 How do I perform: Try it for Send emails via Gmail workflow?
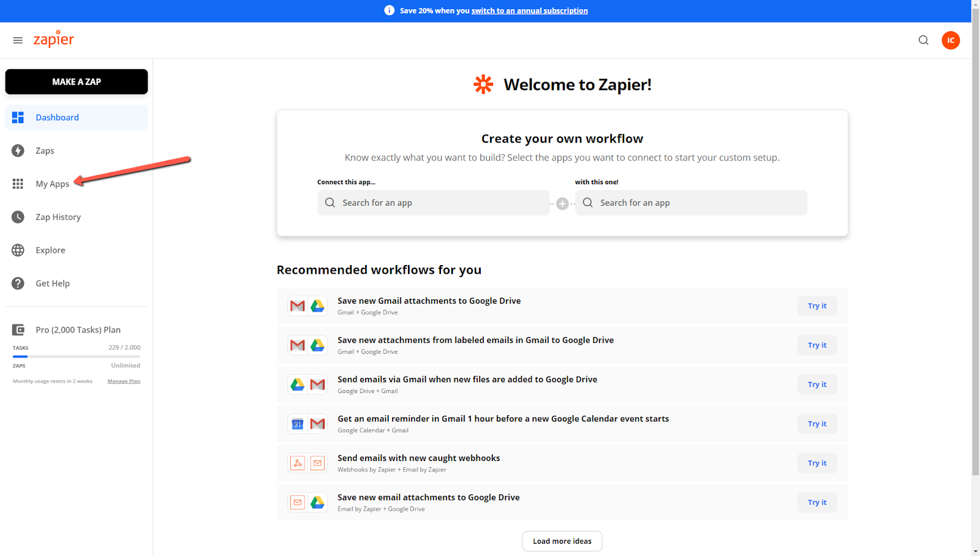[817, 385]
